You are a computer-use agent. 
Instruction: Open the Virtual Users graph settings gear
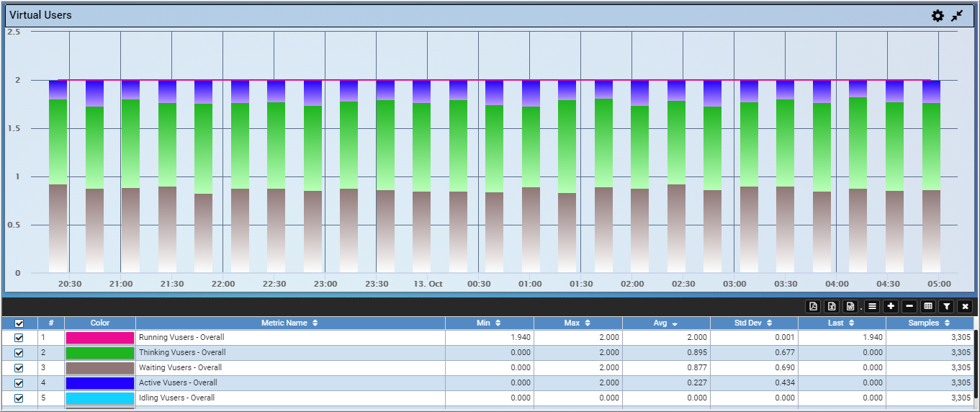coord(938,15)
